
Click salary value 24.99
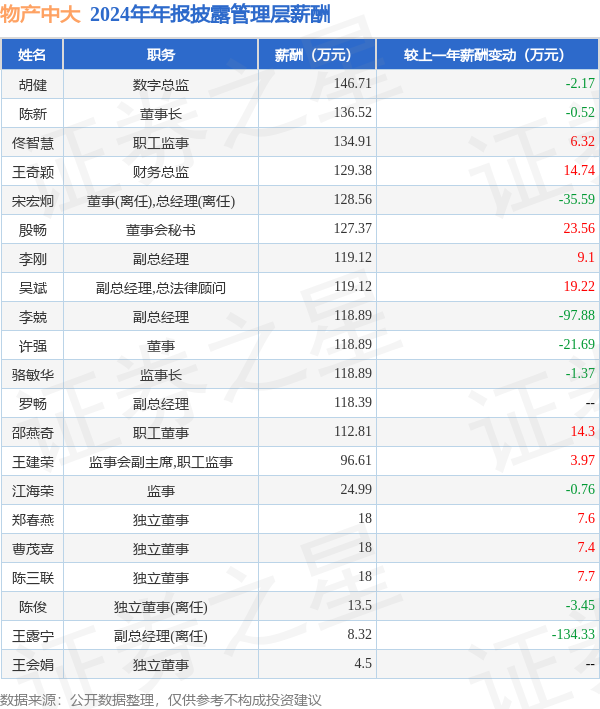pos(356,488)
